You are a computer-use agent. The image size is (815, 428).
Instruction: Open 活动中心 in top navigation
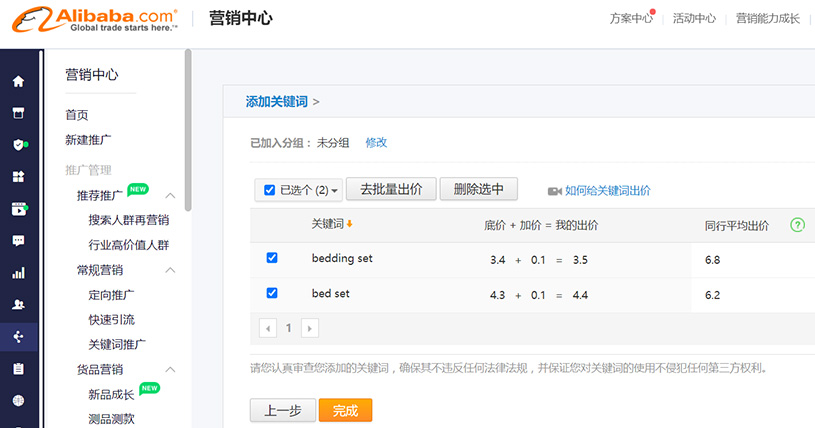(x=694, y=18)
